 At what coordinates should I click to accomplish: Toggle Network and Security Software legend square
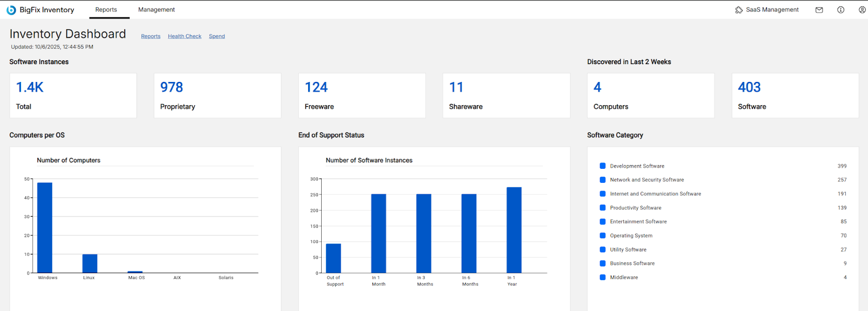point(602,180)
